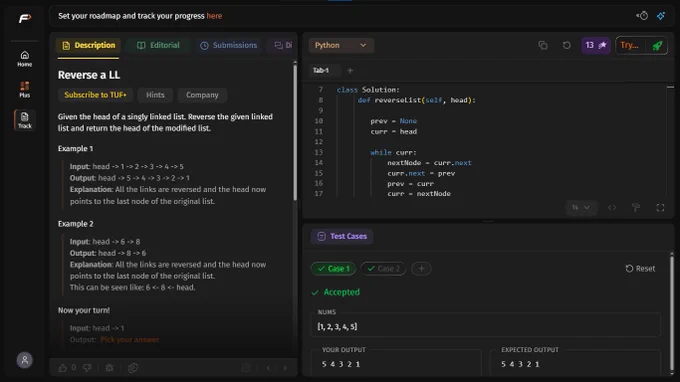Open the user profile avatar
680x382 pixels.
pyautogui.click(x=25, y=360)
